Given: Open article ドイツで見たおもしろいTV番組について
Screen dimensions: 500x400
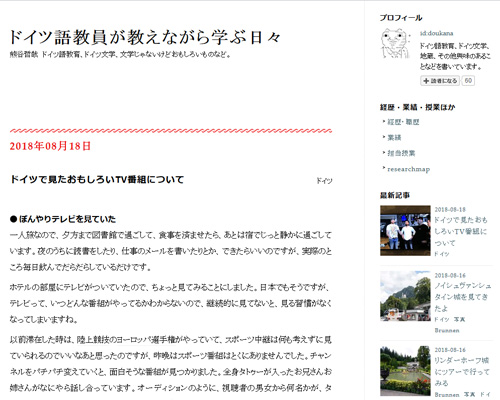Looking at the screenshot, I should point(97,180).
